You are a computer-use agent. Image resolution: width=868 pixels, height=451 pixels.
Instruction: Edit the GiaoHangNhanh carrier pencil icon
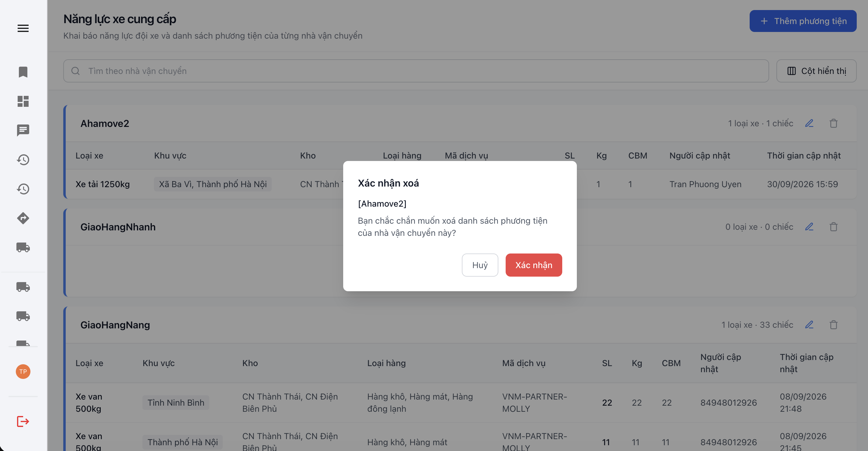pos(809,227)
